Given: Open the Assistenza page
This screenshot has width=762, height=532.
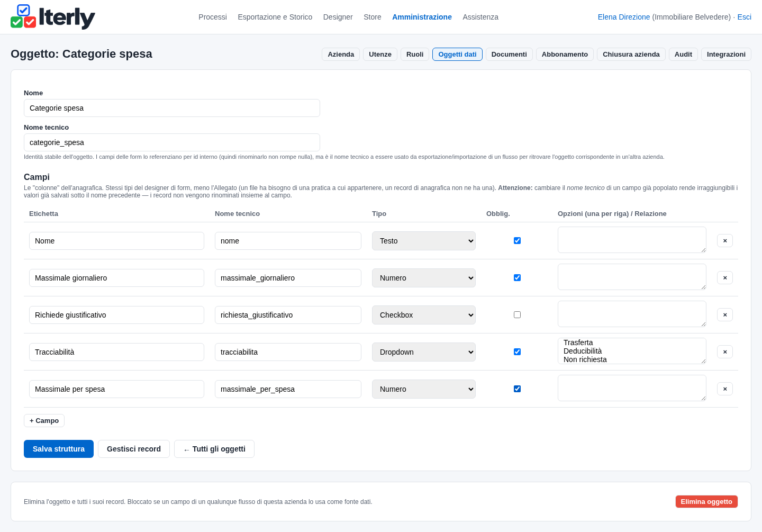Looking at the screenshot, I should (480, 17).
